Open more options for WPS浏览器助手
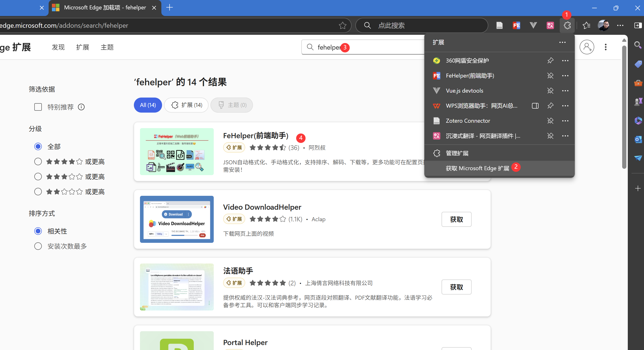This screenshot has height=350, width=644. pos(565,106)
